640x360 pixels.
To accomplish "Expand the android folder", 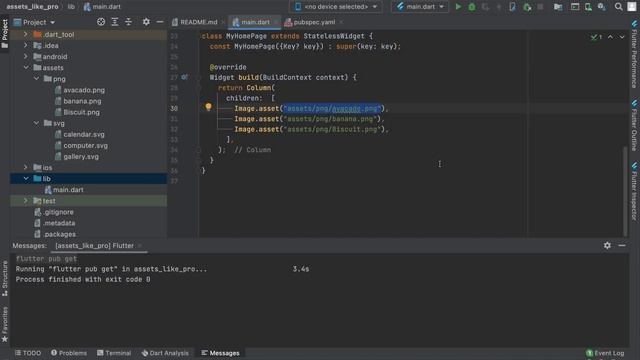I will pos(25,56).
